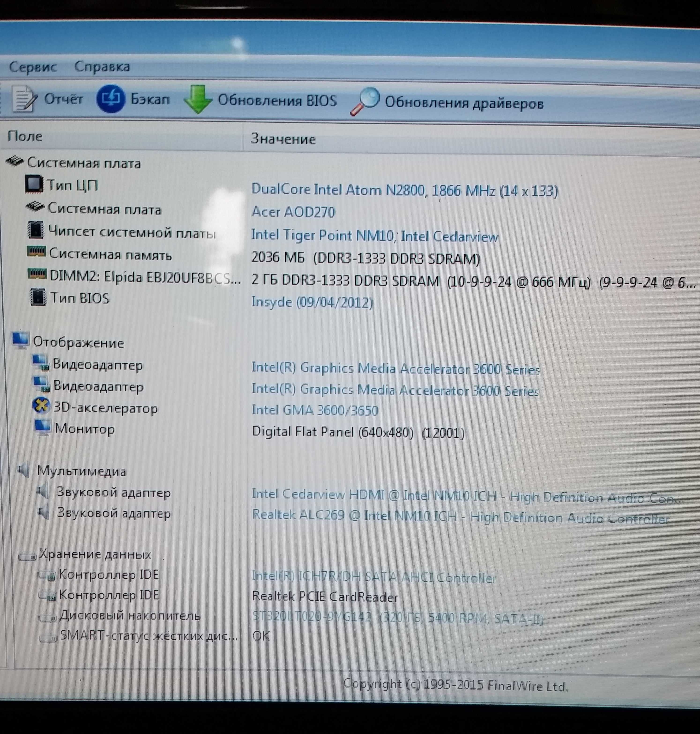This screenshot has height=734, width=700.
Task: Click the first Видеоадаптер row icon
Action: point(41,363)
